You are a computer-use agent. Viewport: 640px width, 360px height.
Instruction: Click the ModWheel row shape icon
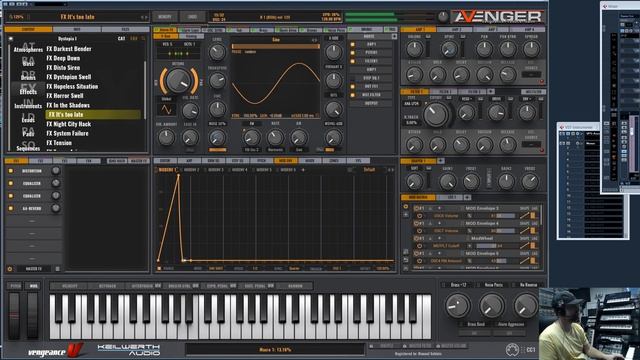coord(524,246)
